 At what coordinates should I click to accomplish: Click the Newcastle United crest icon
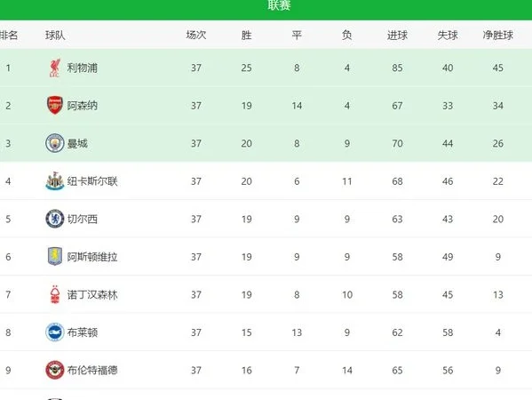tap(55, 181)
